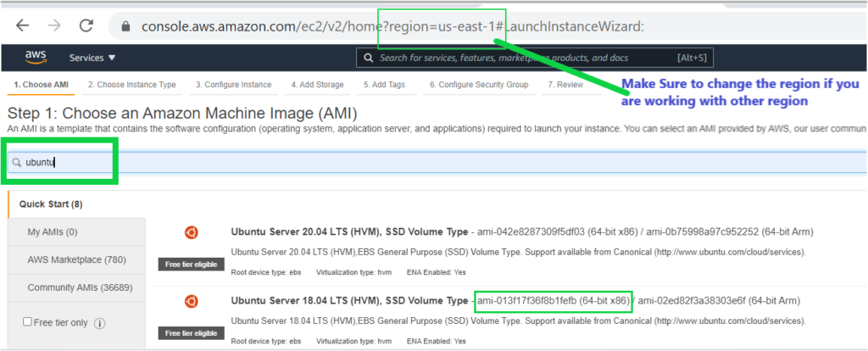Click the Free tier info icon

(100, 323)
